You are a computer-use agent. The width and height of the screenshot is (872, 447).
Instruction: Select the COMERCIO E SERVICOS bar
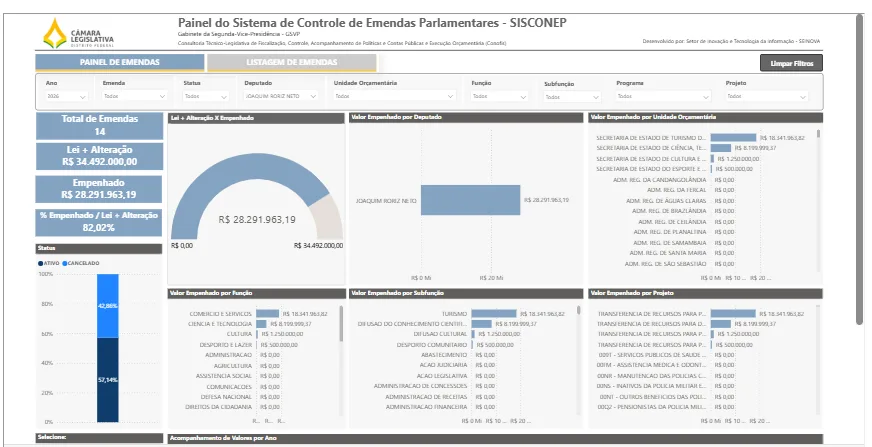pos(267,314)
